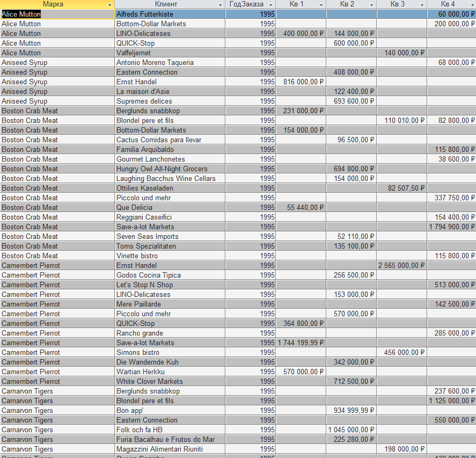Viewport: 476px width, 458px height.
Task: Open the Марка column filter dropdown arrow
Action: [109, 4]
